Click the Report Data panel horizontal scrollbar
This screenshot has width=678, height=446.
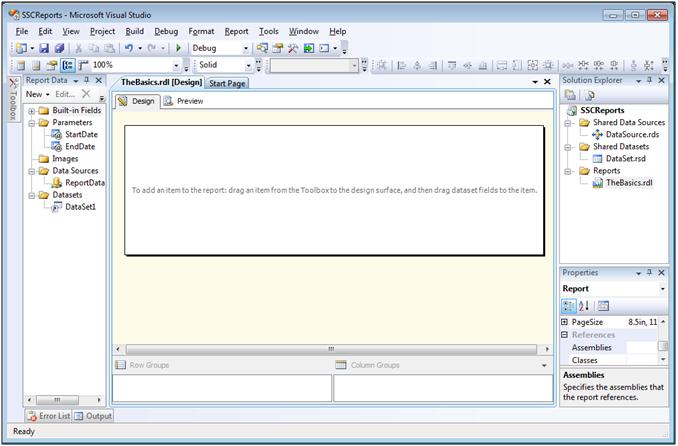pos(57,400)
